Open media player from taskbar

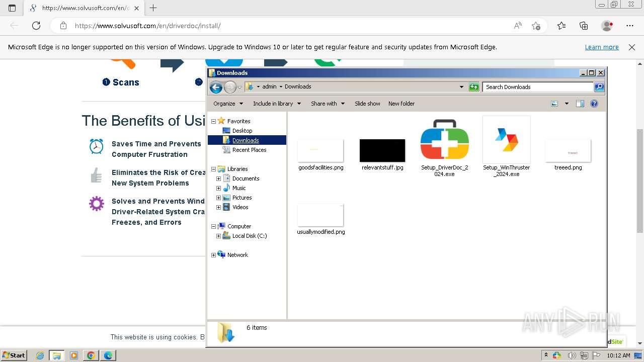point(74,355)
